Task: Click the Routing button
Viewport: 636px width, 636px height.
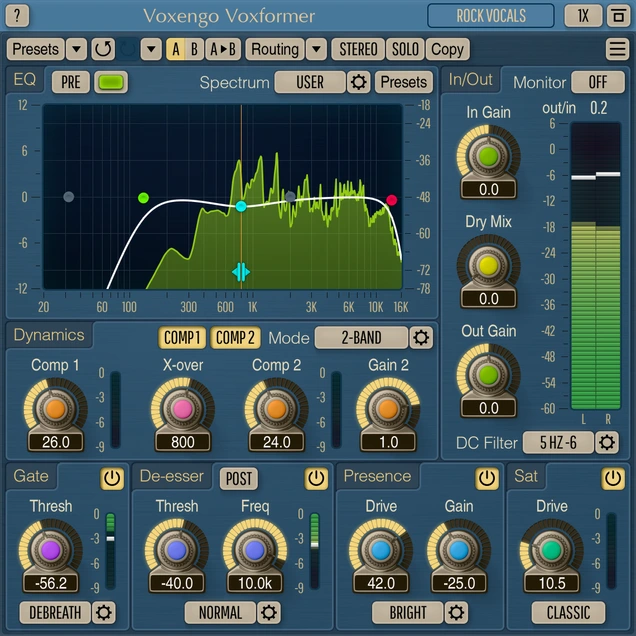Action: pyautogui.click(x=275, y=49)
